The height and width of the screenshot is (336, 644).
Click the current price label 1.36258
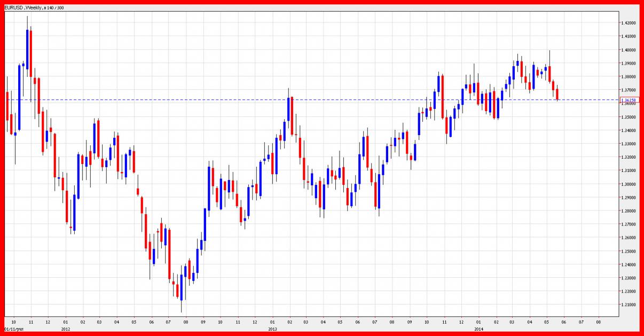[x=629, y=100]
